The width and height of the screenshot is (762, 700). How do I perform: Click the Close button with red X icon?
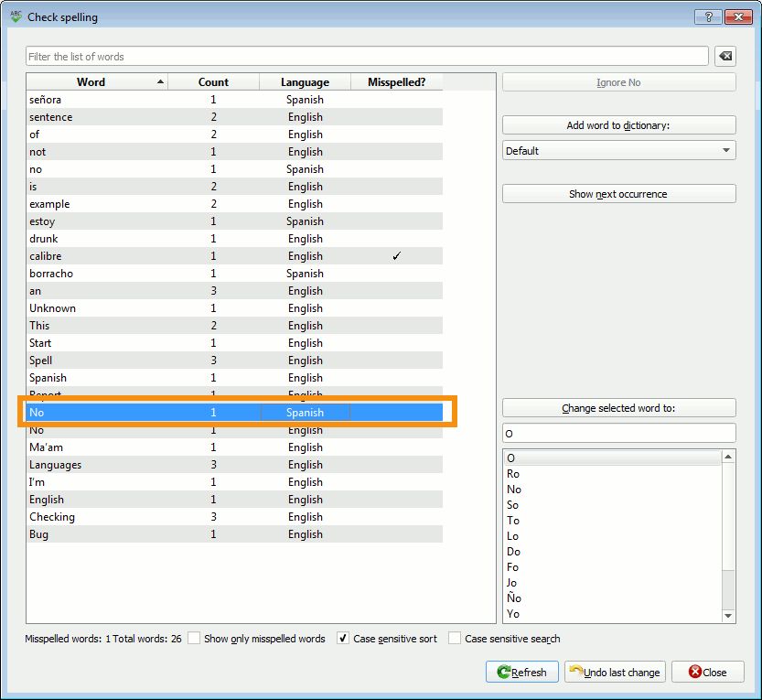pyautogui.click(x=708, y=672)
